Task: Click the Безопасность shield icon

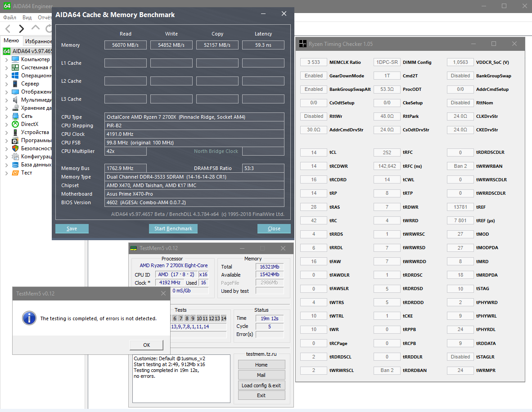Action: pos(15,148)
